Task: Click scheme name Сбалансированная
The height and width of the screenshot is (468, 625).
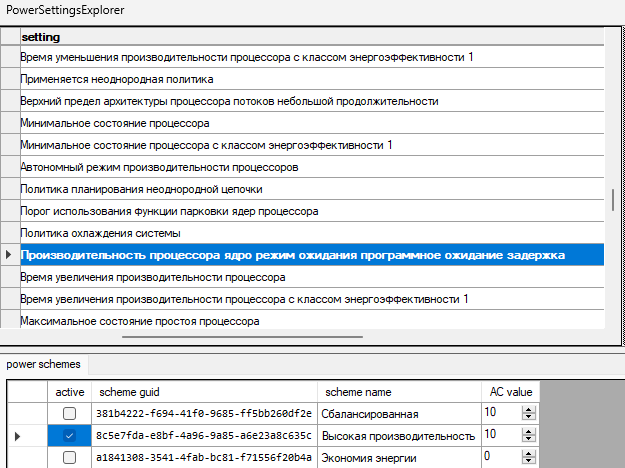Action: click(399, 413)
